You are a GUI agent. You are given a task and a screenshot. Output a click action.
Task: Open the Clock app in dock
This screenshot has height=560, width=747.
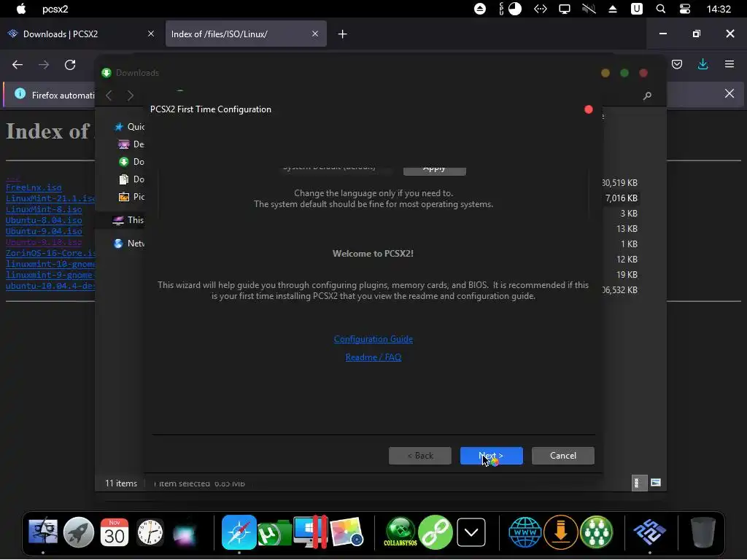pyautogui.click(x=150, y=532)
